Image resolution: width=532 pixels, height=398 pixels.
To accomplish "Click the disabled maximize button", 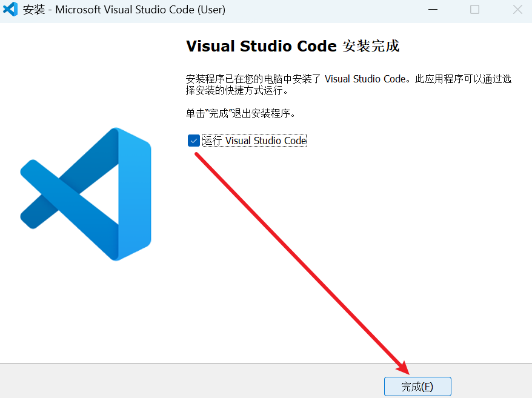I will coord(474,10).
